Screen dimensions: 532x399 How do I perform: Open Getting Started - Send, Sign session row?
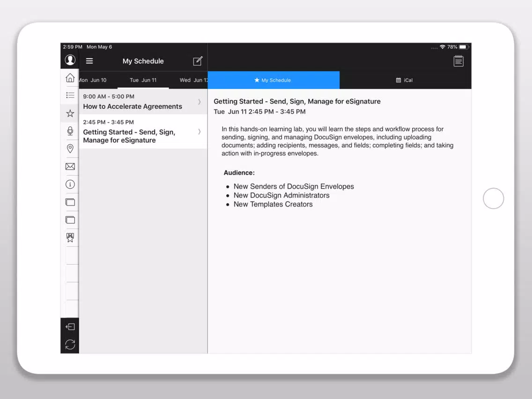click(x=143, y=131)
